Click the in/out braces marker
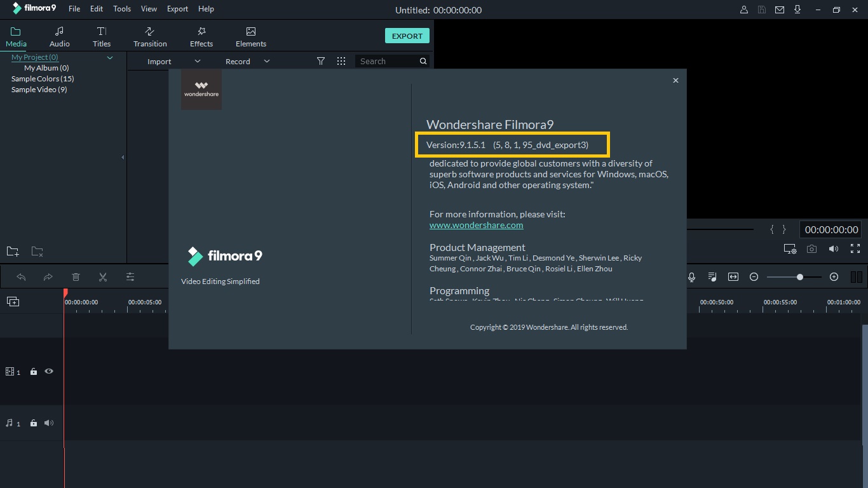The height and width of the screenshot is (488, 868). (x=778, y=229)
